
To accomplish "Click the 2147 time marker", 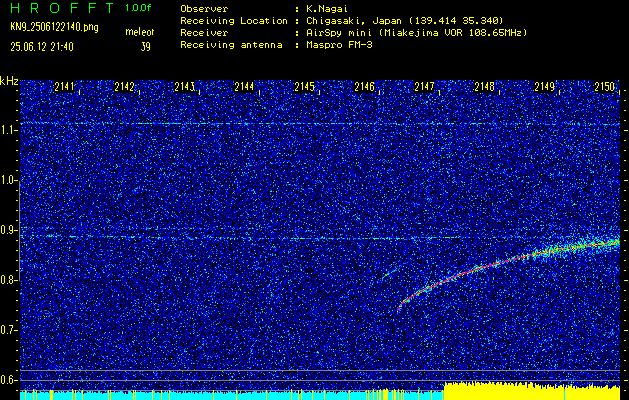I will click(x=424, y=87).
